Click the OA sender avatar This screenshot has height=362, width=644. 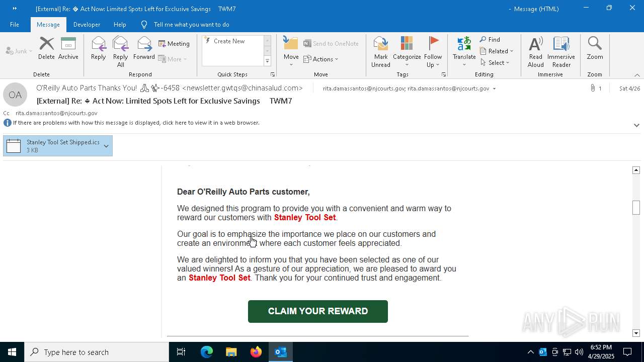click(15, 95)
